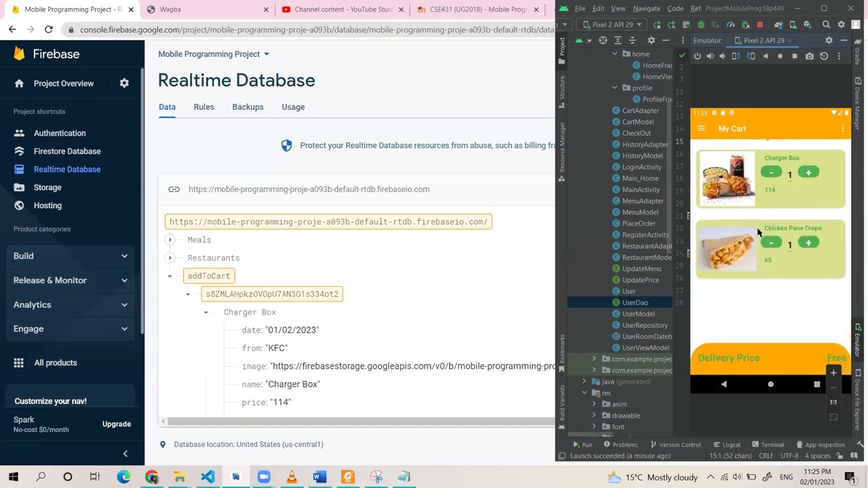This screenshot has height=488, width=868.
Task: Click emulator volume up icon
Action: 710,56
